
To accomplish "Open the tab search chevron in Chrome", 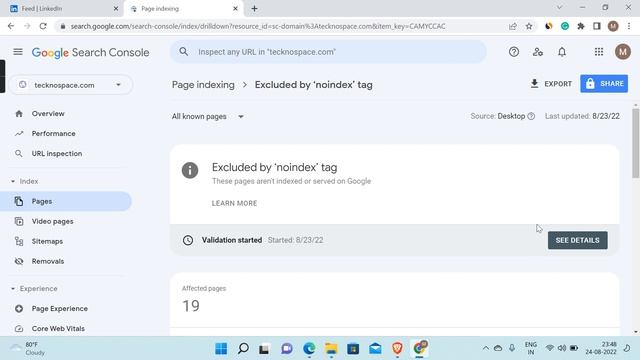I will click(x=560, y=8).
